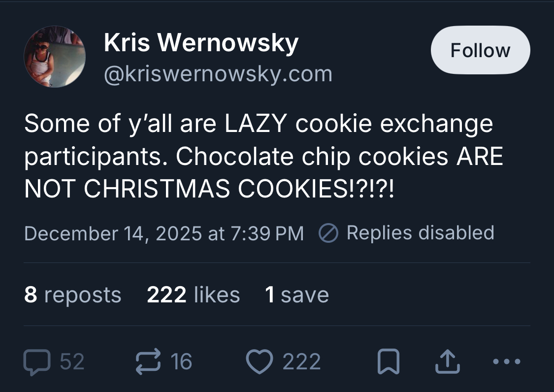Click the share upload arrow icon

[x=448, y=362]
